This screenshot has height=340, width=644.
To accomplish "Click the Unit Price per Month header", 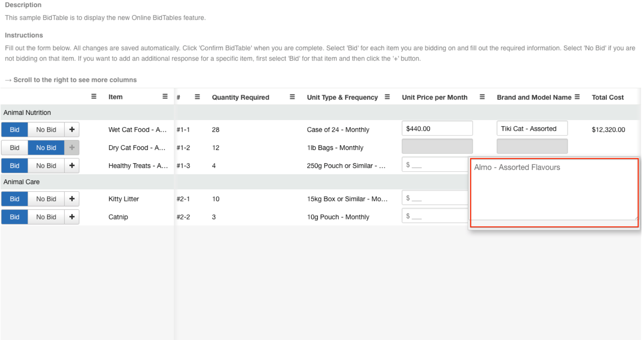I will [434, 97].
